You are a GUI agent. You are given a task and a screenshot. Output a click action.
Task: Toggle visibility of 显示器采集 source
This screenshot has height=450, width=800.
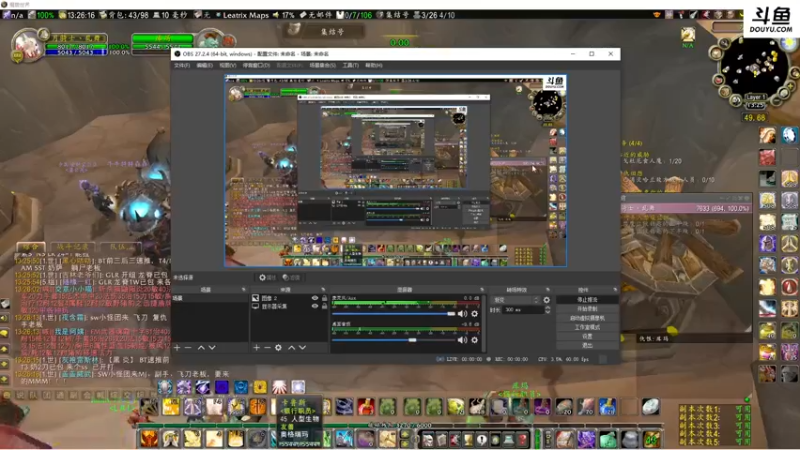pos(315,306)
